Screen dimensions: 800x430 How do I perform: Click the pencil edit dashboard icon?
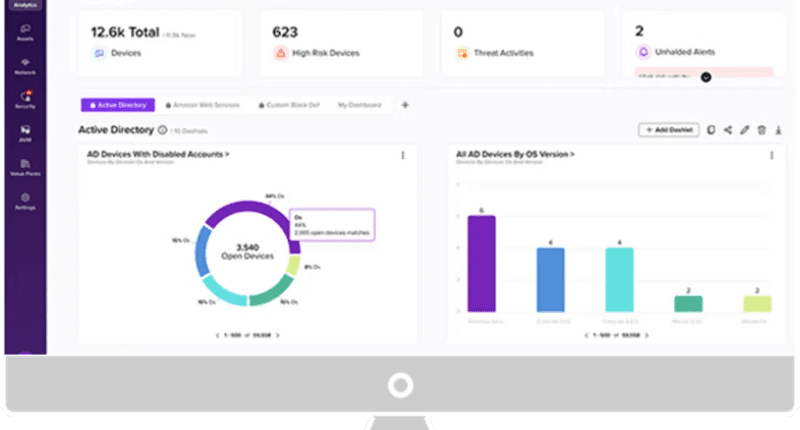tap(744, 130)
